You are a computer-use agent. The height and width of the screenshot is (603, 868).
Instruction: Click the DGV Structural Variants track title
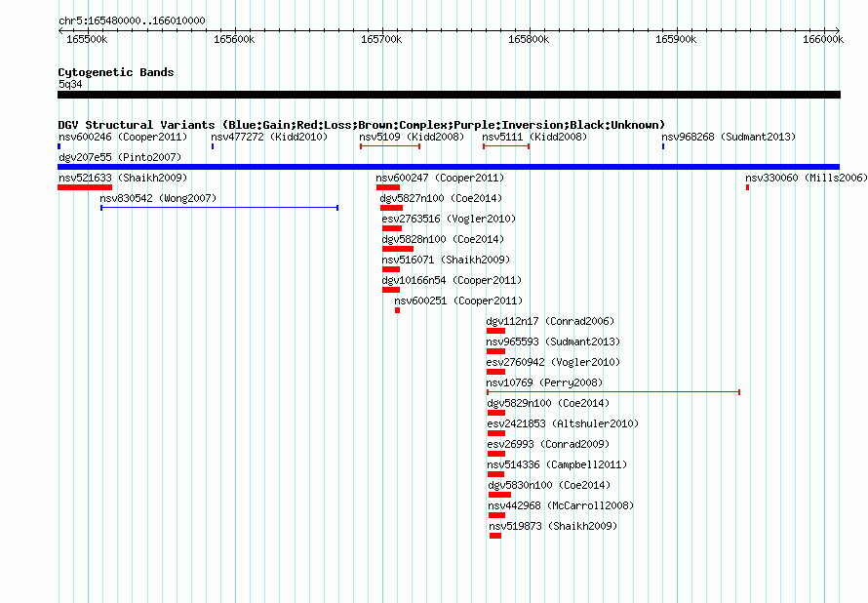pyautogui.click(x=362, y=125)
